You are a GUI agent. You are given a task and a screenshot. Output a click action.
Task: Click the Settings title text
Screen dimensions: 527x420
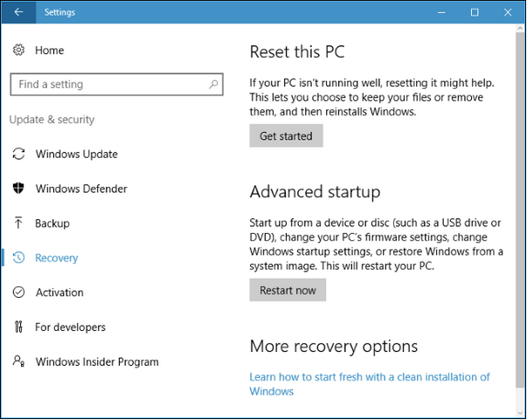coord(59,12)
